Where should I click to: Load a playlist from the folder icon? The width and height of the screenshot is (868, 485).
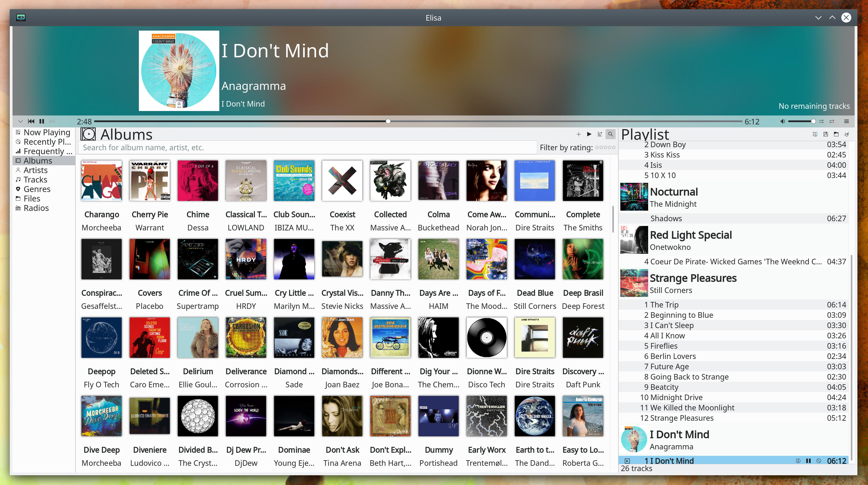coord(836,134)
